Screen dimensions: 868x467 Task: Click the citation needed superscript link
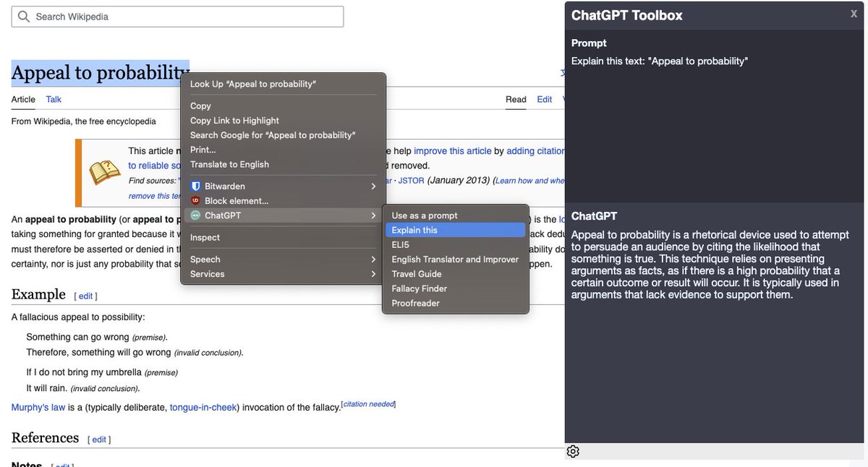pos(369,404)
